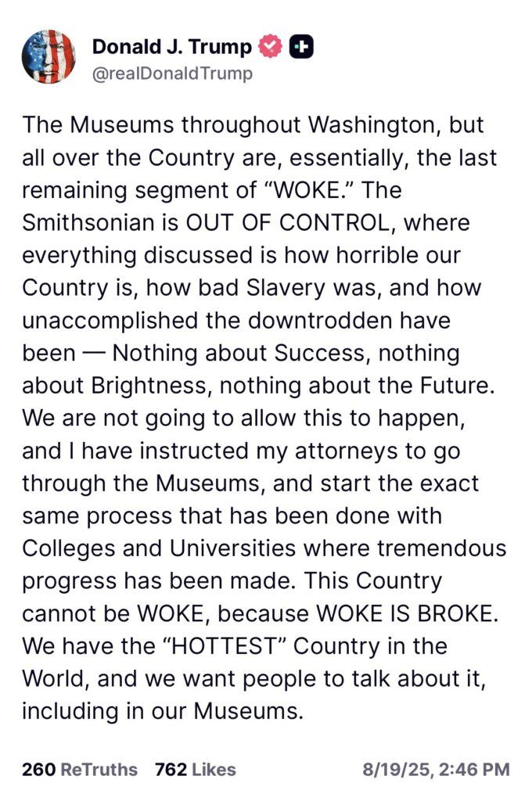
Task: View the 260 ReTruths list
Action: 79,770
